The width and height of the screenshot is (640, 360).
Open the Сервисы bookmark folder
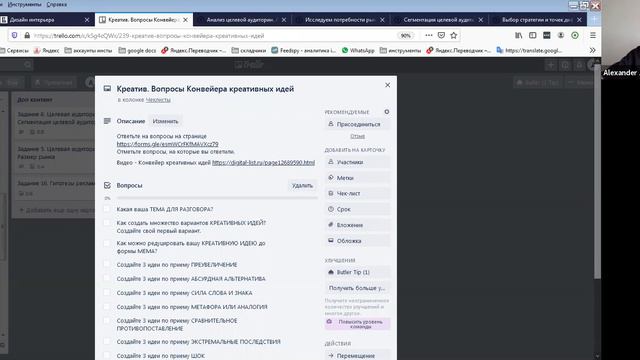click(x=14, y=51)
